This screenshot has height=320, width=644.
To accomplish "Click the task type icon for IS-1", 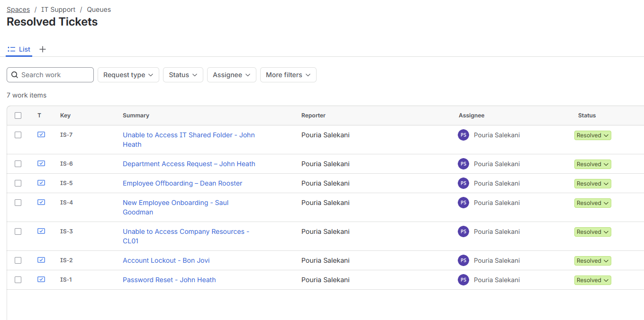I will click(x=41, y=279).
